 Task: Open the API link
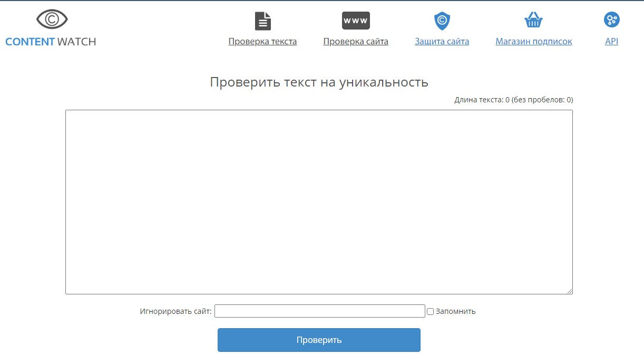[x=611, y=42]
